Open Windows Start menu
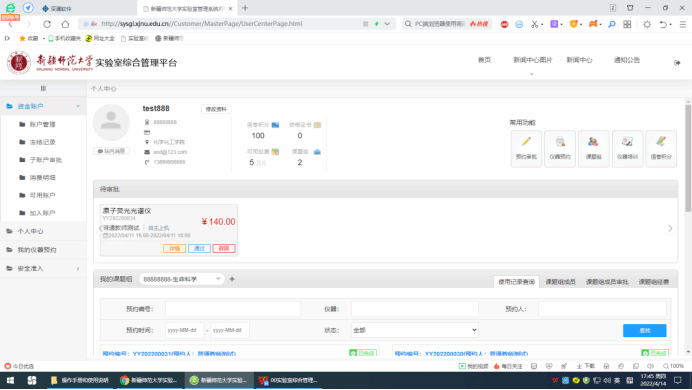The image size is (692, 390). click(10, 380)
